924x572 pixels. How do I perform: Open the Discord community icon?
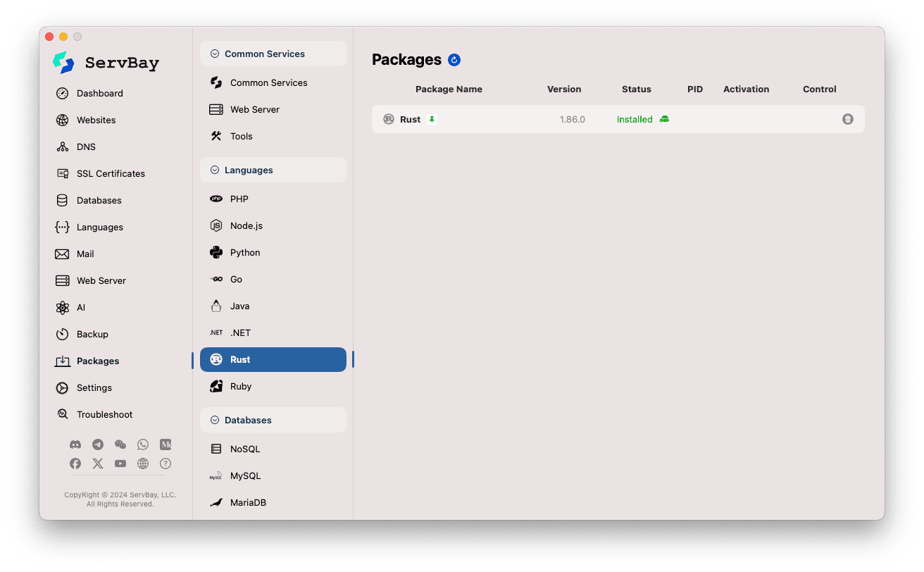pyautogui.click(x=75, y=444)
